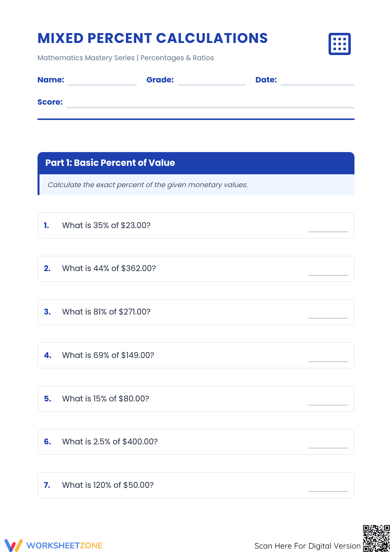Image resolution: width=392 pixels, height=554 pixels.
Task: Click the QR code for digital version
Action: 376,538
